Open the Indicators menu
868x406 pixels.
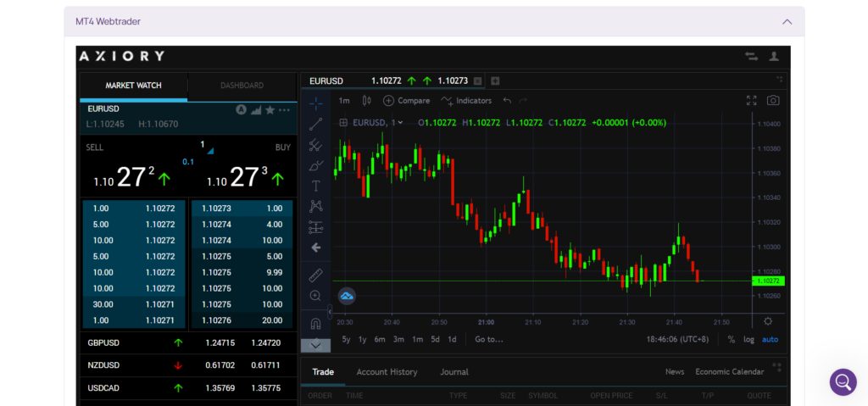click(x=466, y=101)
